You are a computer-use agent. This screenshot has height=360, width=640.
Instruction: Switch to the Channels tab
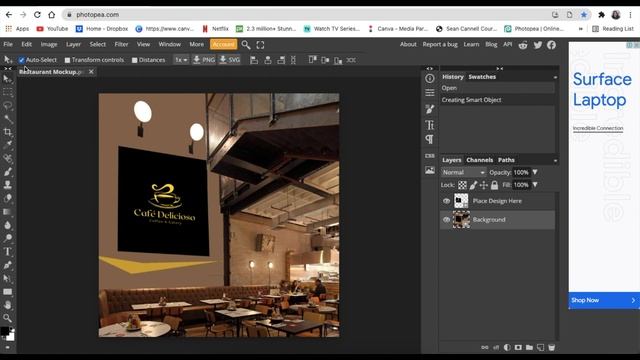(480, 160)
